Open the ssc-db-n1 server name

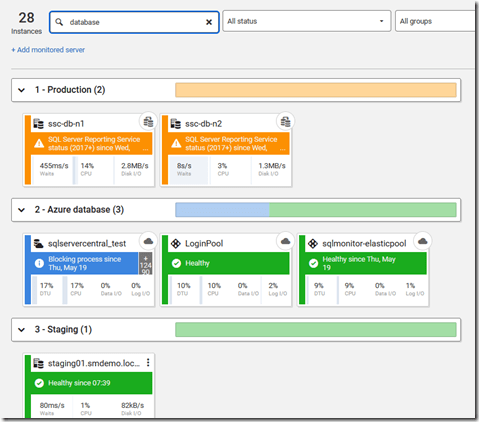pyautogui.click(x=66, y=124)
